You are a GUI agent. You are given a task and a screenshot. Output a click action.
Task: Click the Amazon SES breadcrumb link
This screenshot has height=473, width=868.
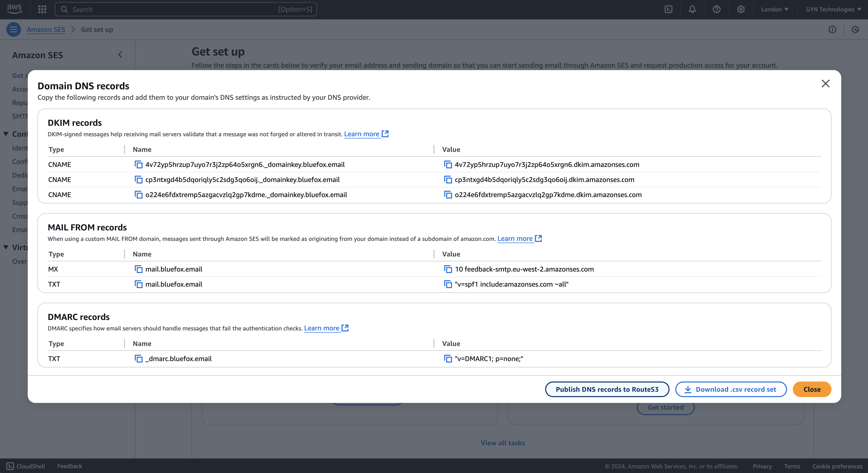46,30
